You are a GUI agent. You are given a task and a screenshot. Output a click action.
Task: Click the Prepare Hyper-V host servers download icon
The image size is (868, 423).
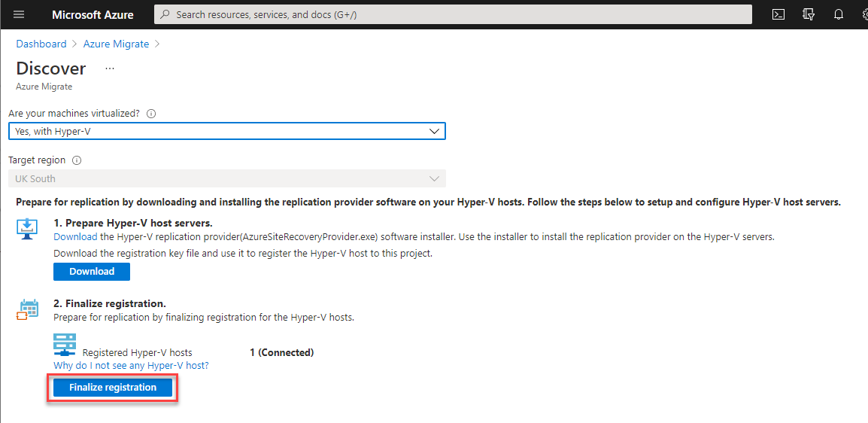click(26, 229)
